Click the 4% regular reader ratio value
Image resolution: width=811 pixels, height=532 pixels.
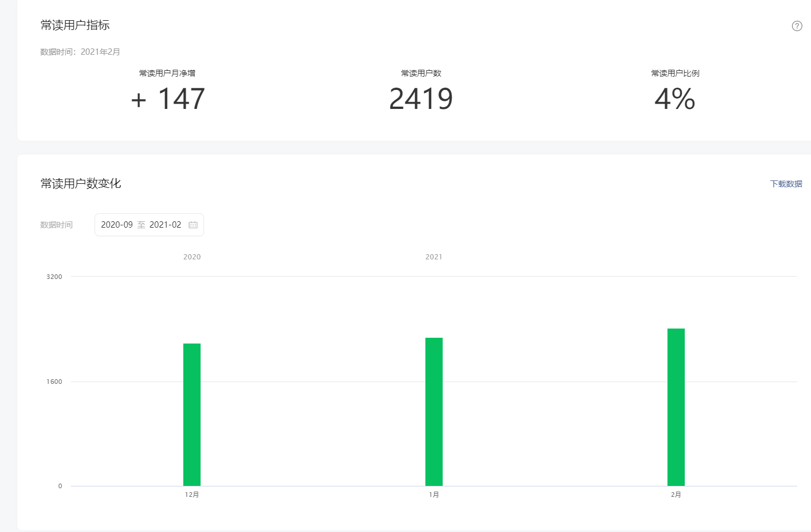(675, 99)
